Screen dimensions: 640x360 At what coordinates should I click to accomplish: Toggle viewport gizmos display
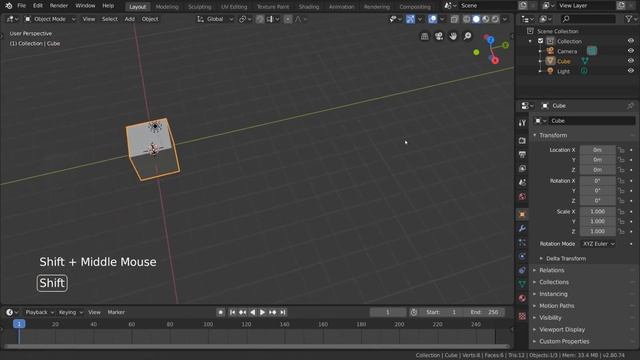410,19
